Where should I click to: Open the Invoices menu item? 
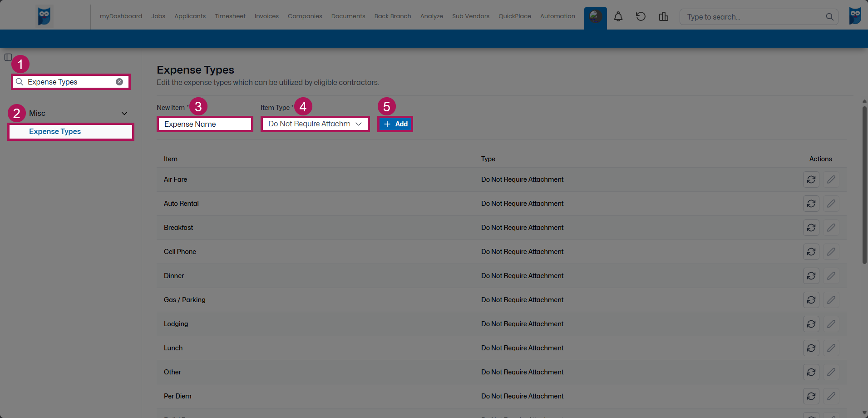tap(266, 16)
